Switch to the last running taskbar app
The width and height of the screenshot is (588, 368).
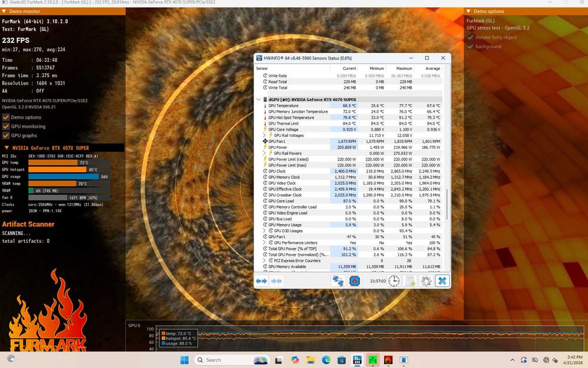(403, 360)
